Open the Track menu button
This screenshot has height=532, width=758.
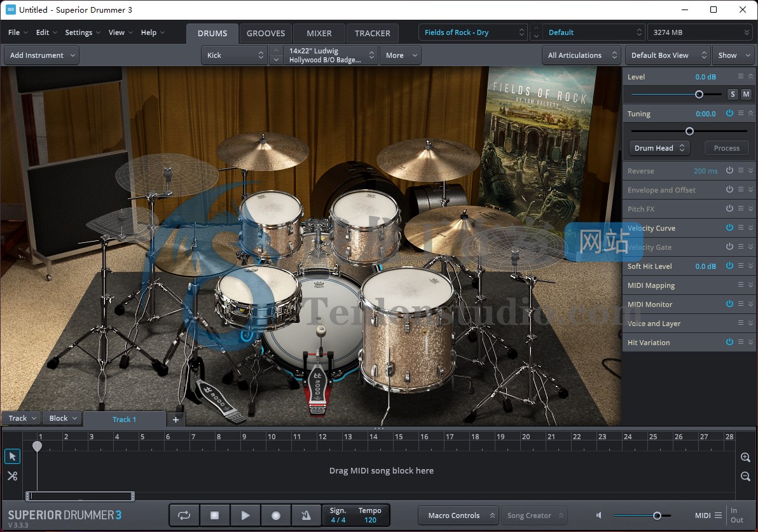(22, 418)
